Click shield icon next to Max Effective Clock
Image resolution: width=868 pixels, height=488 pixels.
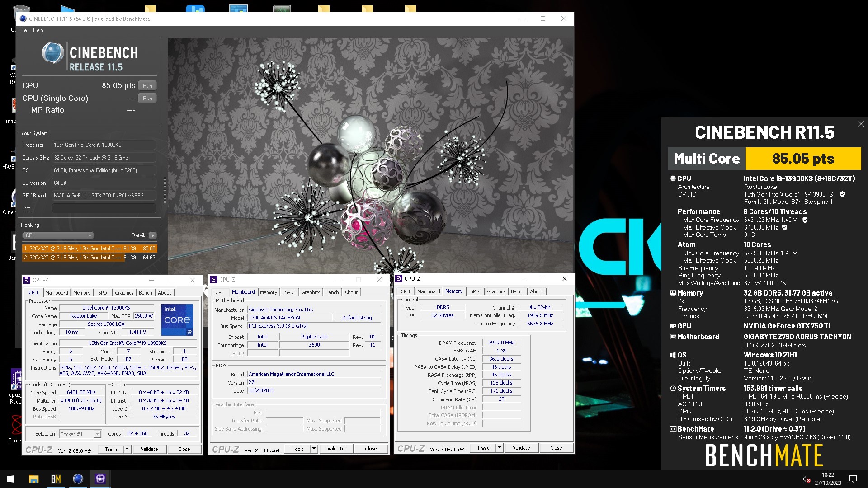pos(784,228)
